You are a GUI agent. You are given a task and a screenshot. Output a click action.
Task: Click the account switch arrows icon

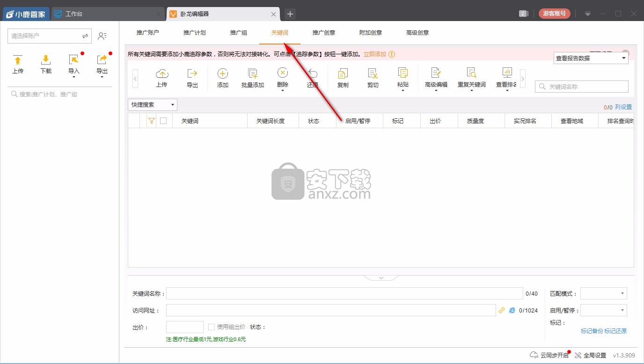click(x=85, y=36)
